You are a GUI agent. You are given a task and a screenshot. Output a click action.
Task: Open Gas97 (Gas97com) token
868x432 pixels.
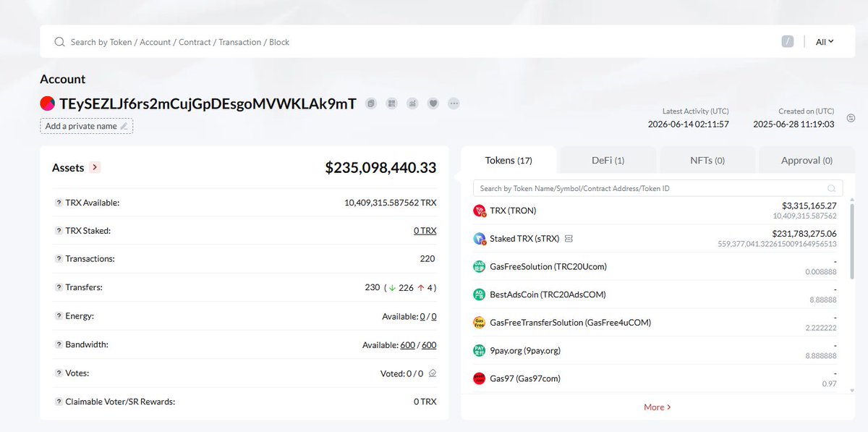(x=525, y=378)
